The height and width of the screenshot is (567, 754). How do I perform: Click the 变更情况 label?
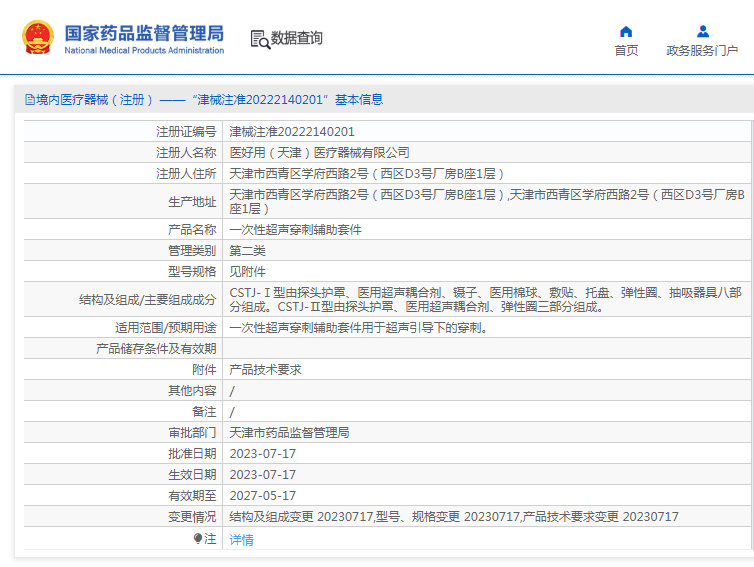coord(192,517)
